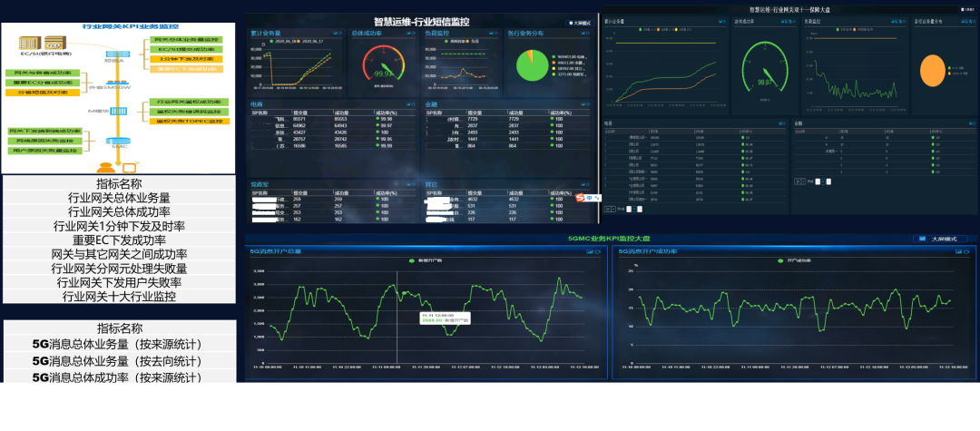980x431 pixels.
Task: Enable 大屏模式 in 5GMC业务KPI监控大盘
Action: click(x=940, y=239)
